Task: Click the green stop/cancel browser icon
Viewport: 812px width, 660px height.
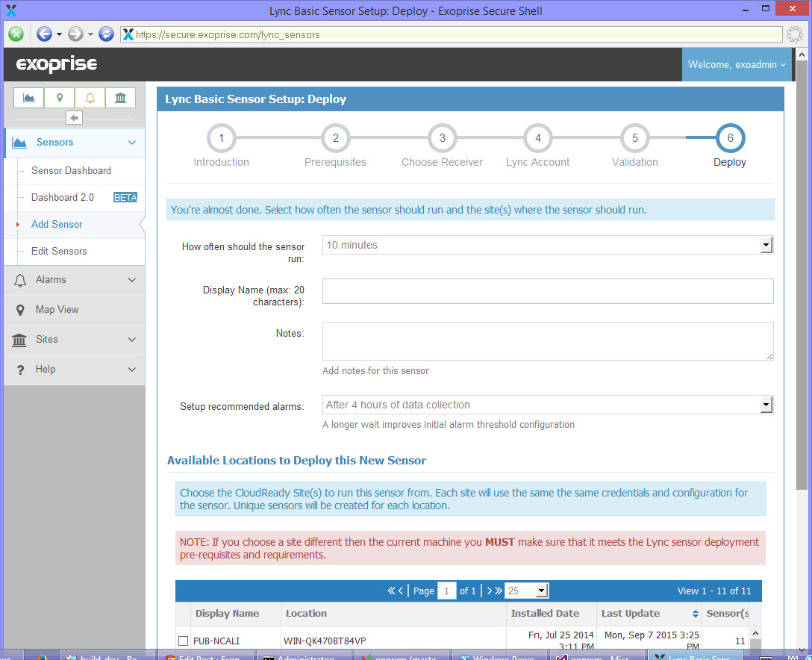Action: 16,34
